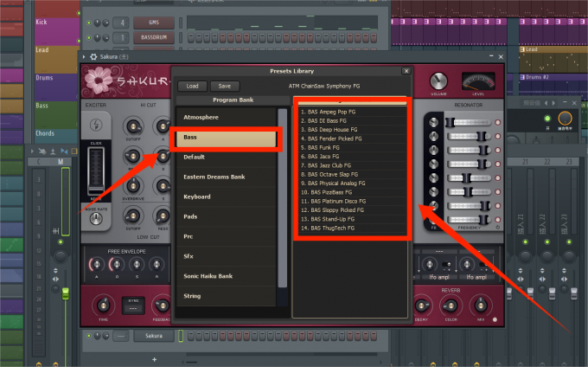Toggle second Resonator row on/off circle
Viewport: 588px width, 367px height.
coord(497,136)
